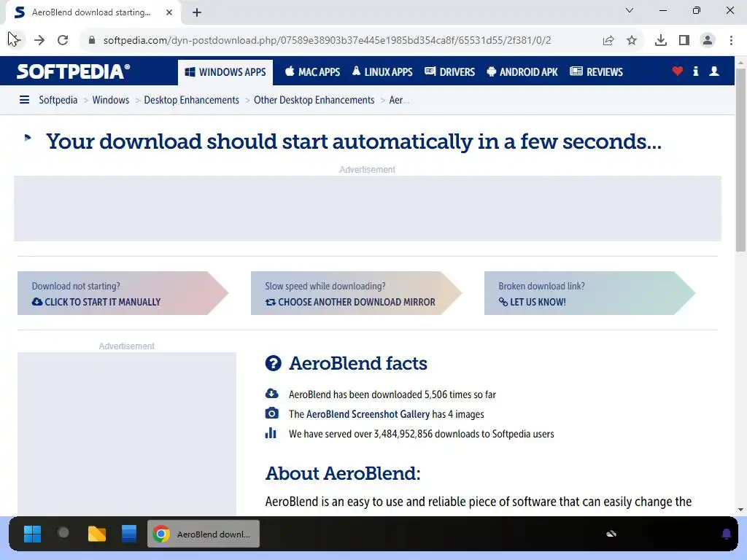Click the Windows breadcrumb link

click(x=111, y=100)
